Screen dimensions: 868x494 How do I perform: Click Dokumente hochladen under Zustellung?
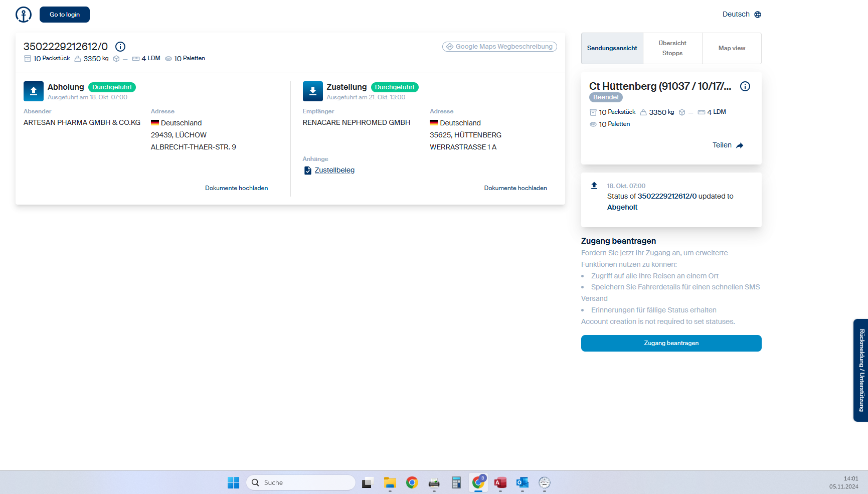point(515,188)
